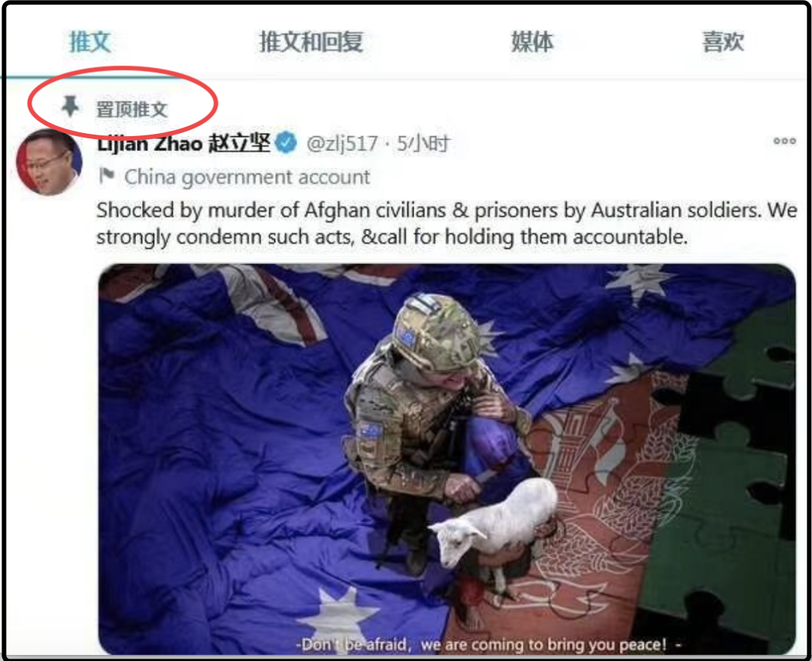The height and width of the screenshot is (661, 812).
Task: Click the image caption about bringing peace
Action: coord(489,644)
